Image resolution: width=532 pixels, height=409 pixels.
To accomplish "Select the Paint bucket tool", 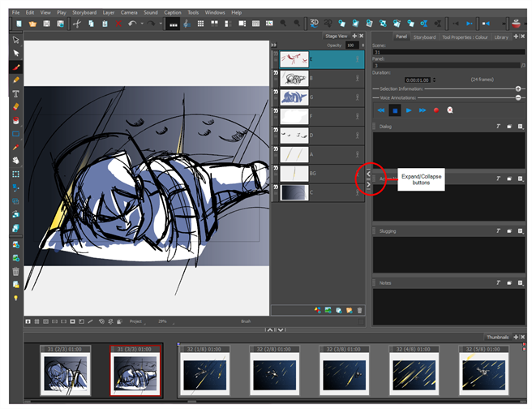I will point(16,120).
